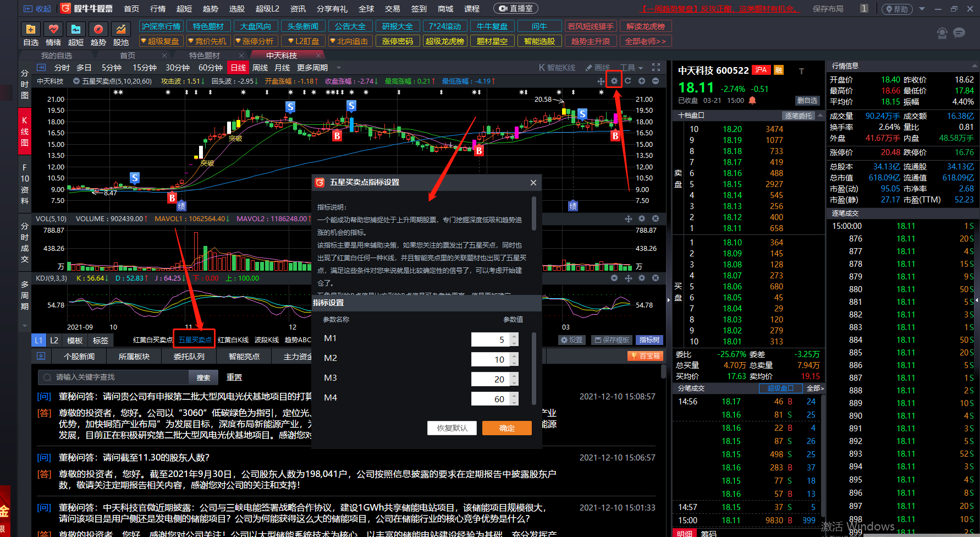Image resolution: width=980 pixels, height=537 pixels.
Task: Click the 收起 collapse sidebar icon
Action: click(x=37, y=8)
